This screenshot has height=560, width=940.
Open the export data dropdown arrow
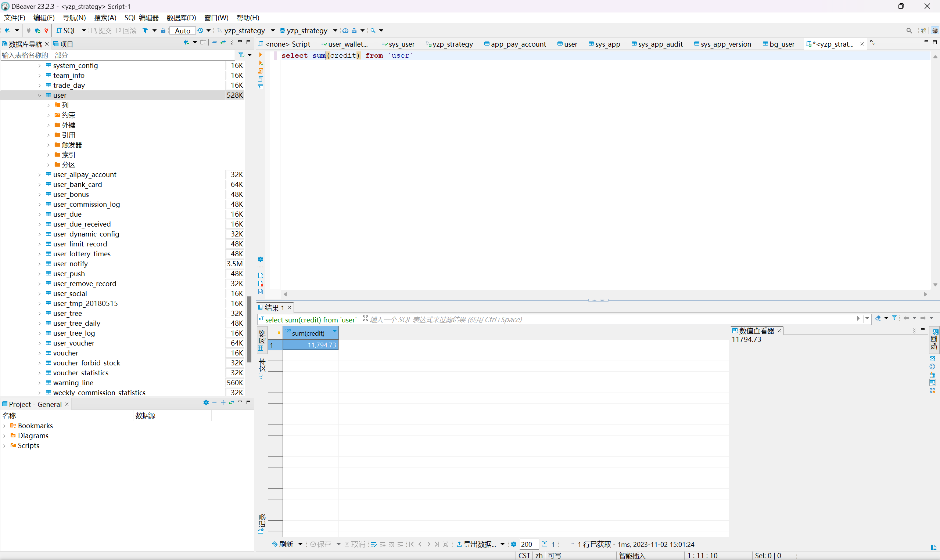(x=502, y=544)
